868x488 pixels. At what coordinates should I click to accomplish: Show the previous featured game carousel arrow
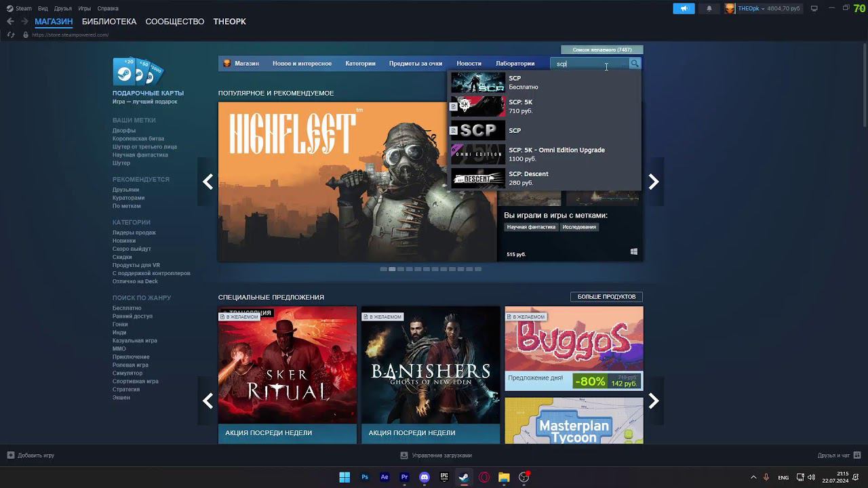click(208, 182)
